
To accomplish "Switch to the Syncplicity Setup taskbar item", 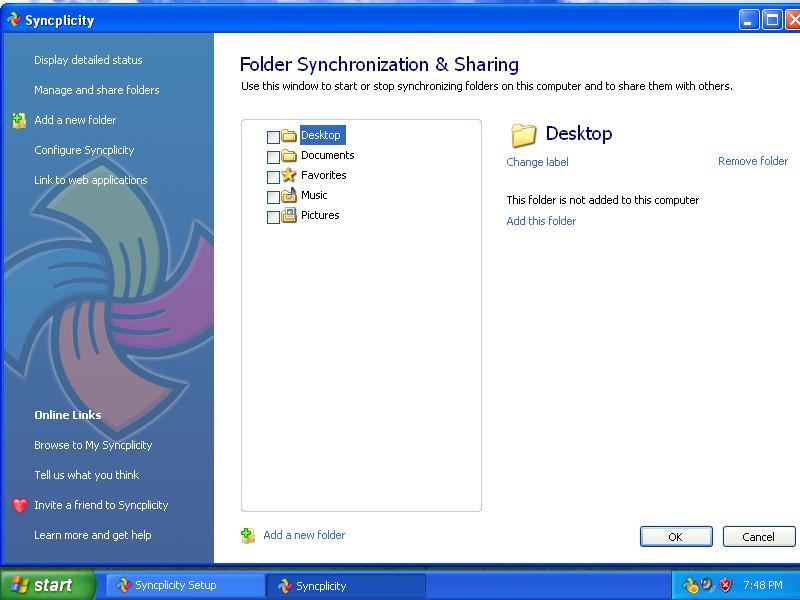I will (x=182, y=585).
